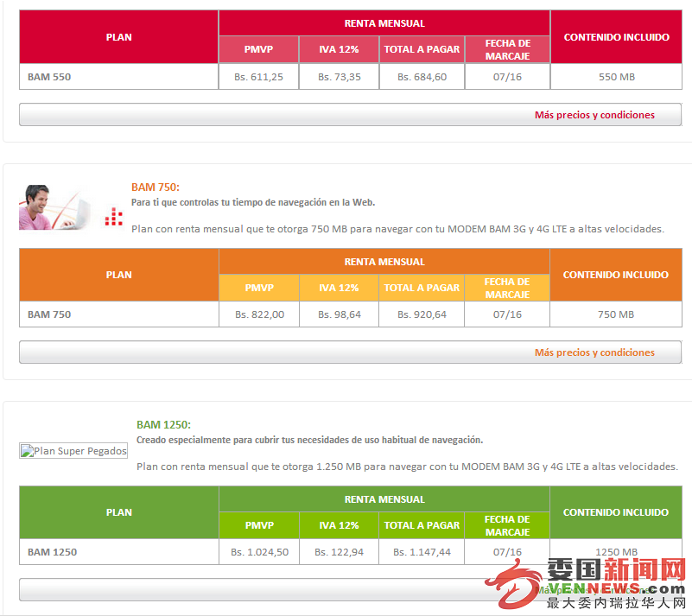This screenshot has width=692, height=616.
Task: Click the orange 'RENTA MENSUAL' header
Action: tap(384, 262)
